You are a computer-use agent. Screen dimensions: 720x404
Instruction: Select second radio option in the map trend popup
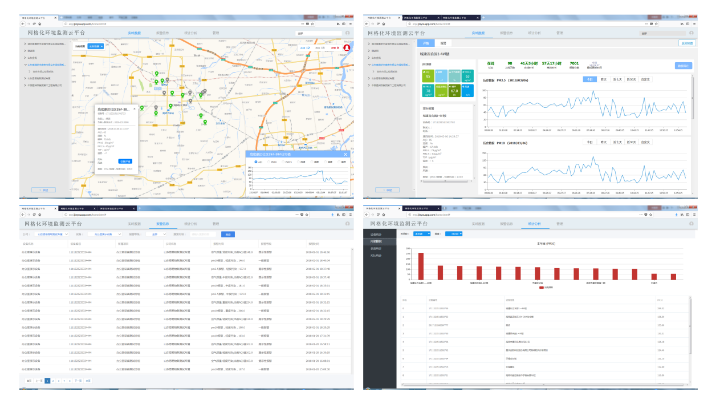(x=267, y=163)
